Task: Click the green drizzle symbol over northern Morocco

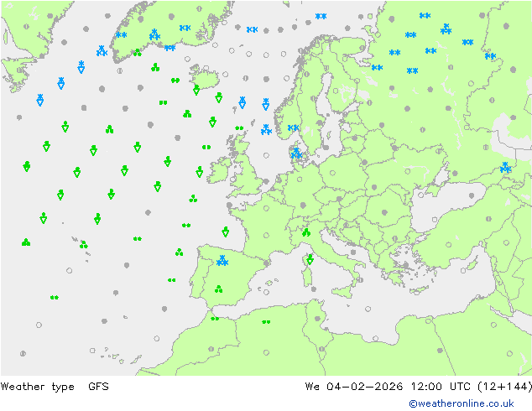Action: [215, 319]
